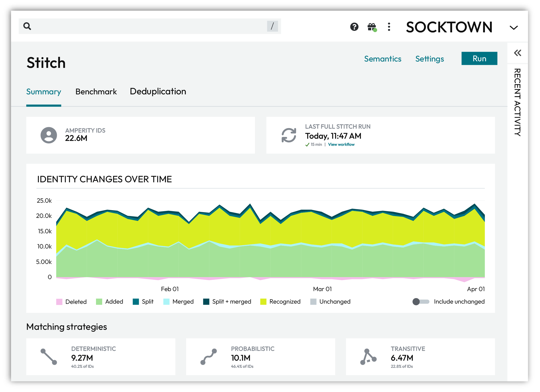Toggle the Include unchanged switch
Viewport: 540px width, 392px height.
click(421, 302)
